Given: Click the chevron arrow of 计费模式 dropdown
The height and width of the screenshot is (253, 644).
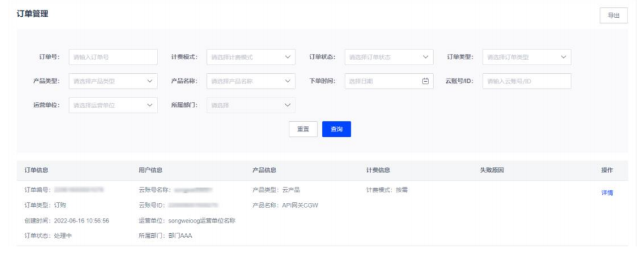Looking at the screenshot, I should [287, 57].
